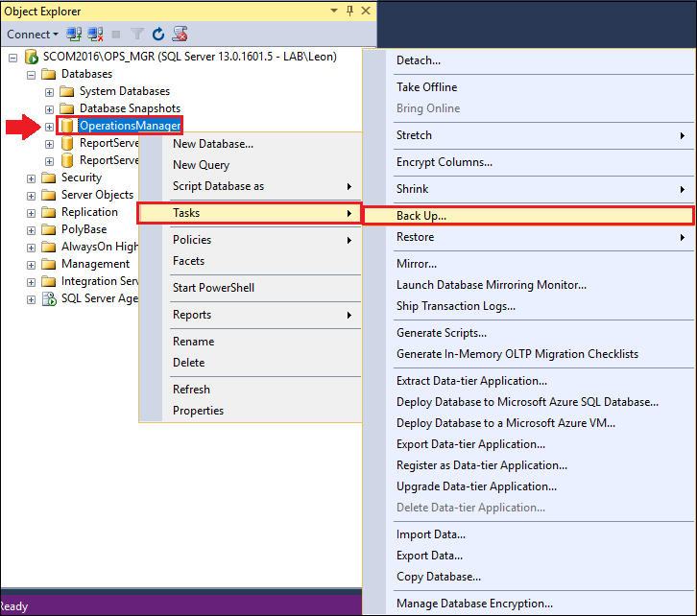Click the OperationsManager database cylinder icon
Viewport: 697px width, 616px height.
pos(66,126)
